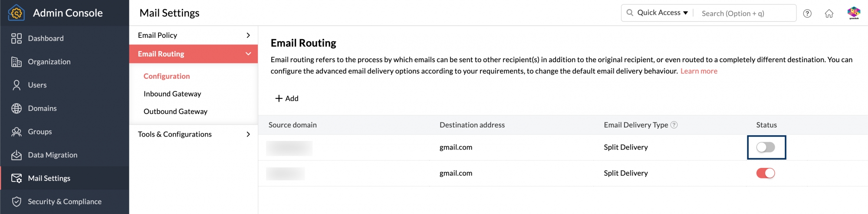Click the Dashboard grid icon
This screenshot has height=214, width=868.
tap(16, 39)
